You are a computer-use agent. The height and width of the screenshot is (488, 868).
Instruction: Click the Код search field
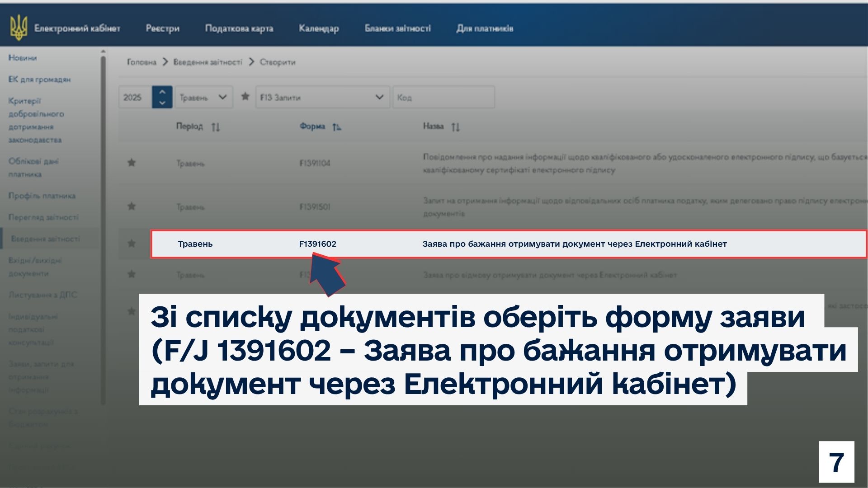tap(444, 97)
